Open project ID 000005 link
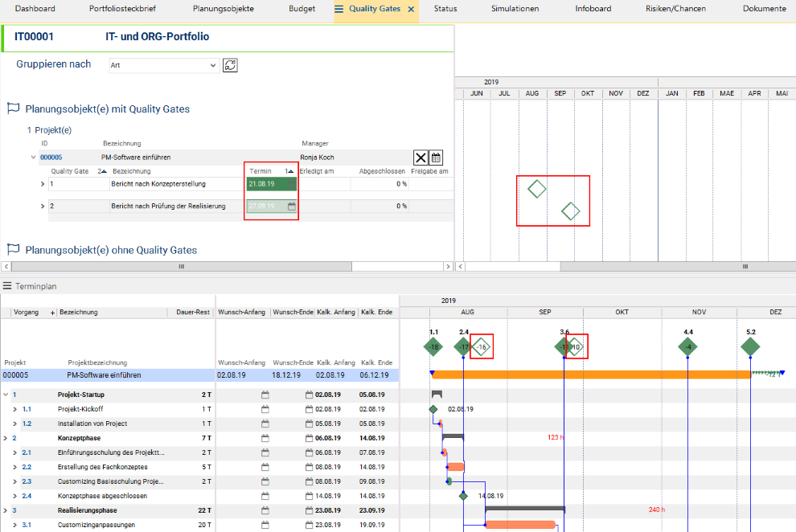796x532 pixels. (x=51, y=158)
